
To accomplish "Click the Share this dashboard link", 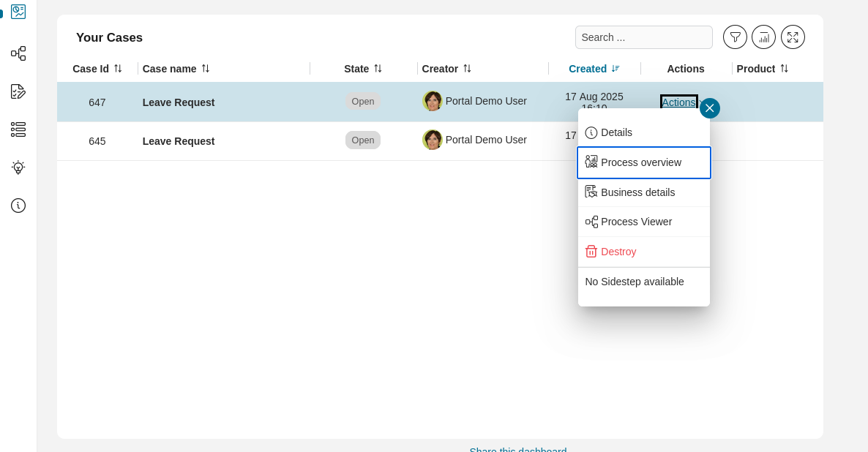I will click(x=518, y=449).
